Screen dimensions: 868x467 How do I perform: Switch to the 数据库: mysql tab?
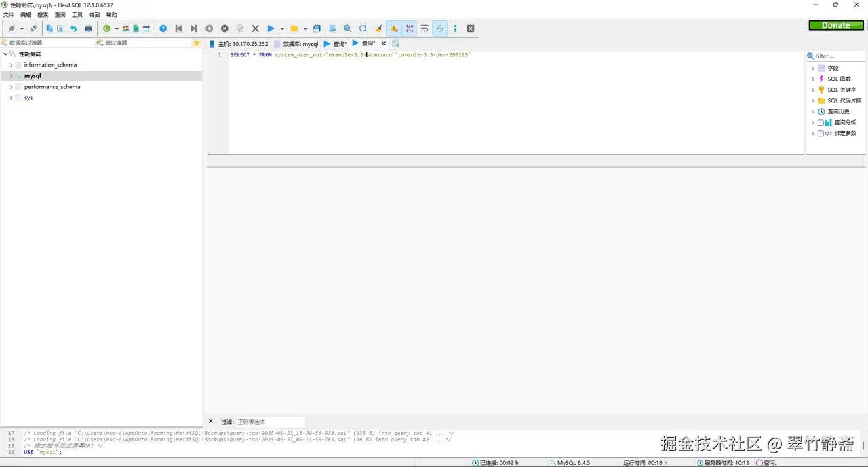pyautogui.click(x=296, y=44)
